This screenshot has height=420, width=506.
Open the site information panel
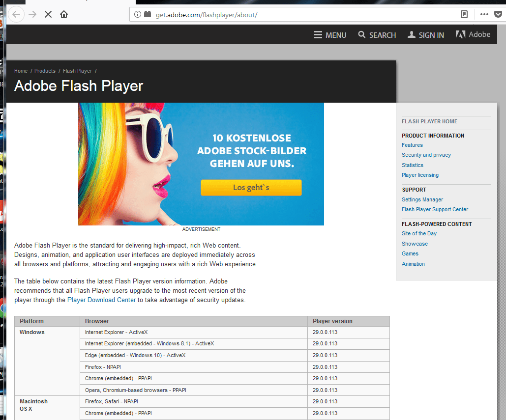tap(137, 15)
